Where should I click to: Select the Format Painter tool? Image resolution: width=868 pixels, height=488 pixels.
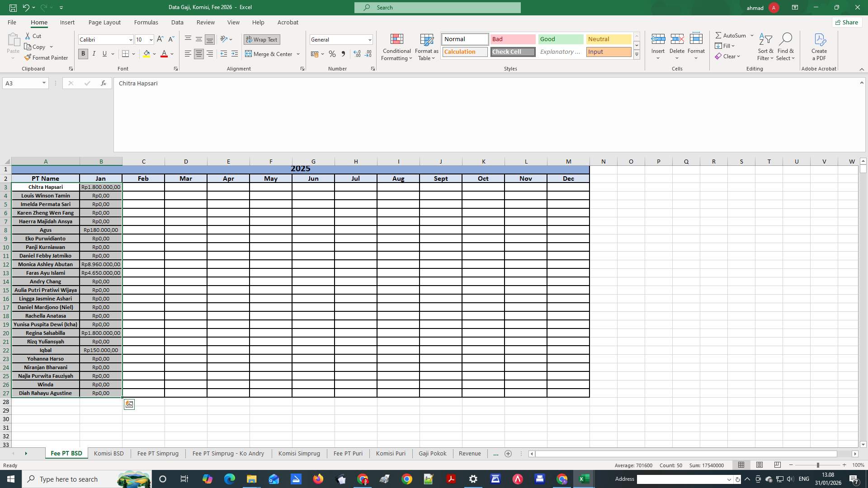tap(47, 57)
